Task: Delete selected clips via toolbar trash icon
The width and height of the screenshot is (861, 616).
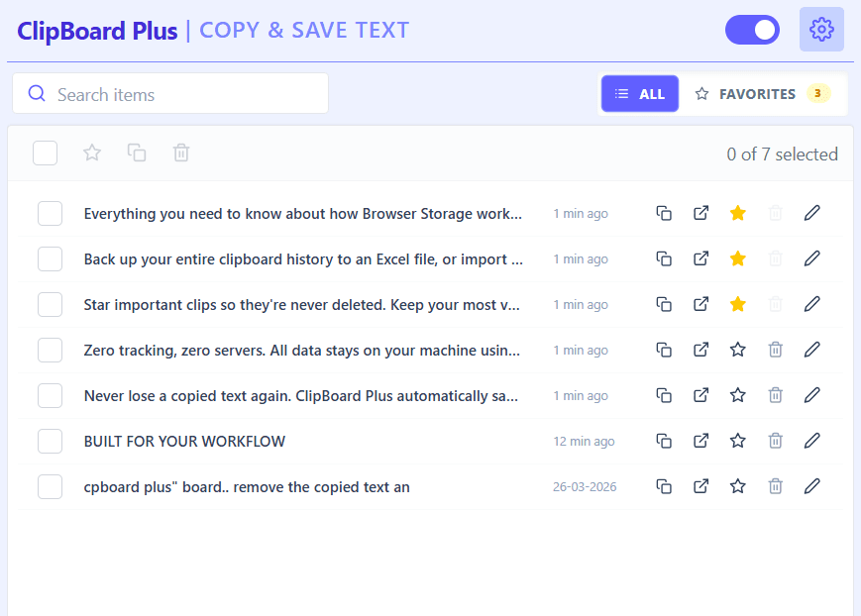Action: coord(181,154)
